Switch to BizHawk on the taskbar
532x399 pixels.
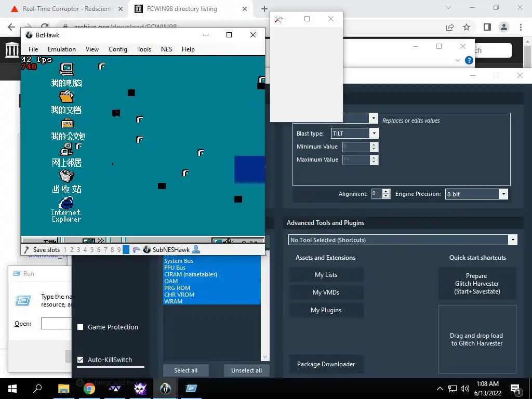point(166,389)
